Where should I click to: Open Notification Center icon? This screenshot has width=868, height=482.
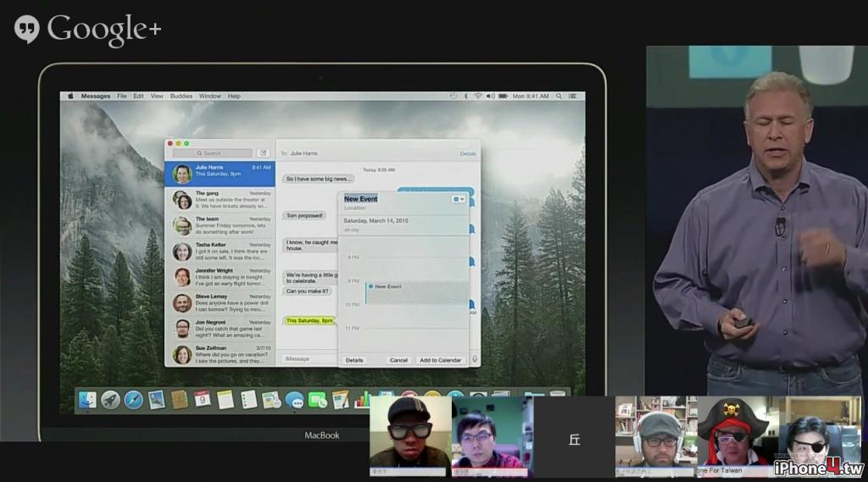pos(572,97)
